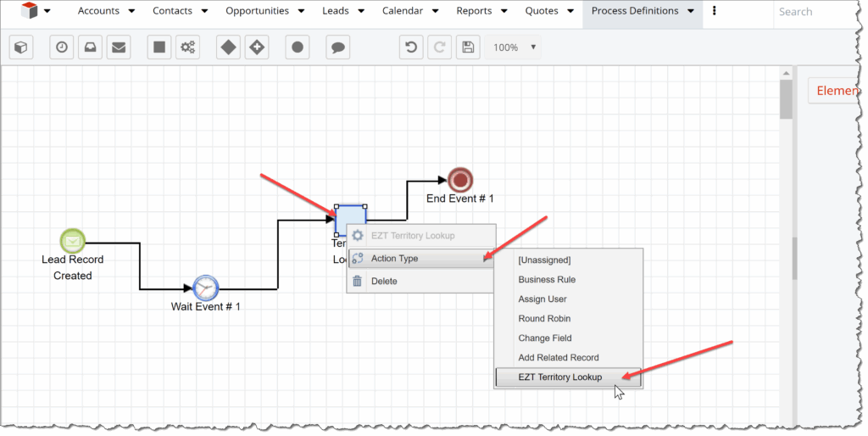868x436 pixels.
Task: Open the Opportunities module link
Action: click(x=257, y=11)
